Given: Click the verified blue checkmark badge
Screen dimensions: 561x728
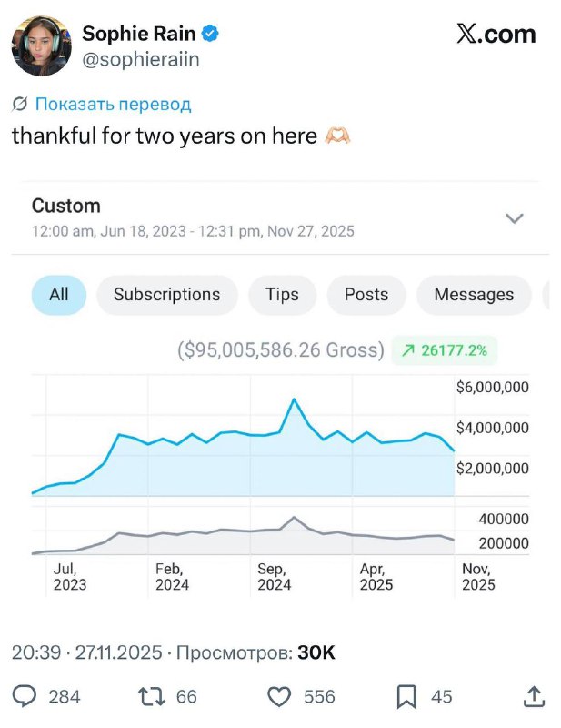Looking at the screenshot, I should [x=210, y=34].
